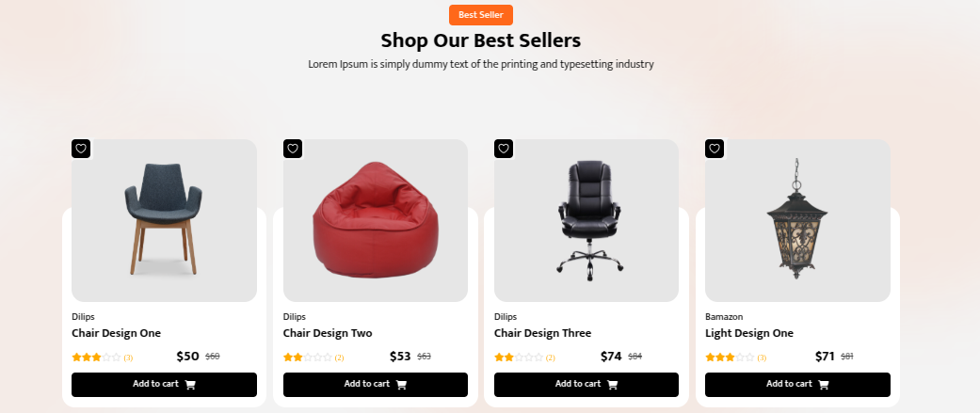
Task: Add Chair Design Two to cart
Action: 375,384
